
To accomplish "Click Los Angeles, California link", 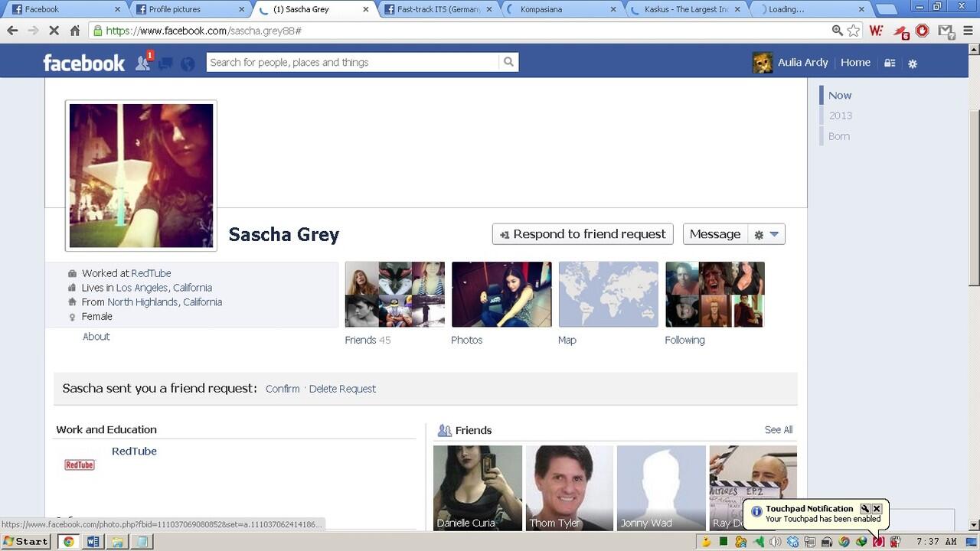I will (164, 288).
